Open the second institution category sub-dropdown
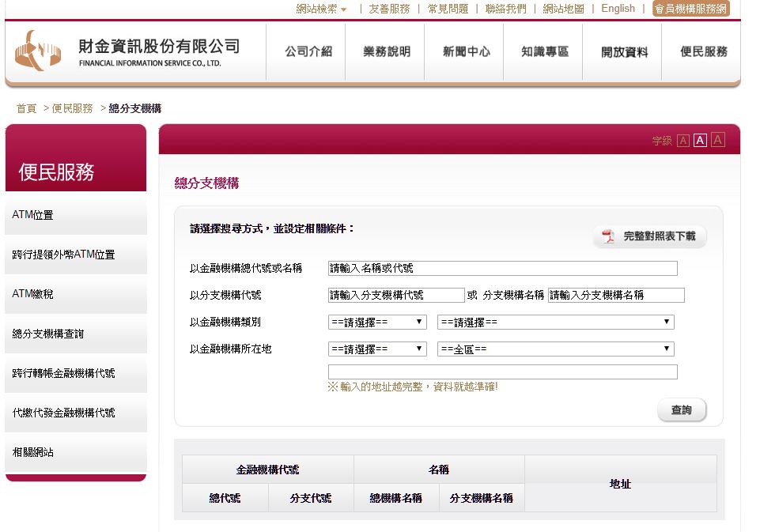The height and width of the screenshot is (532, 760). [x=555, y=322]
